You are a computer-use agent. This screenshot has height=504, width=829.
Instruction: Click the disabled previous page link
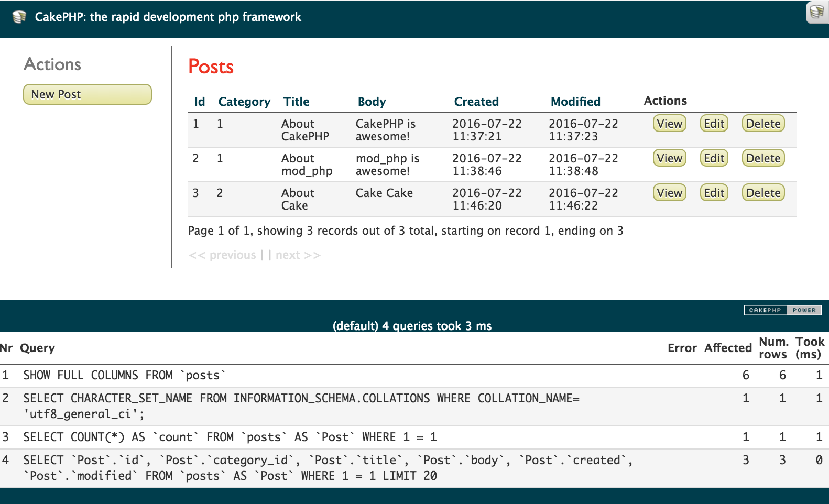223,255
